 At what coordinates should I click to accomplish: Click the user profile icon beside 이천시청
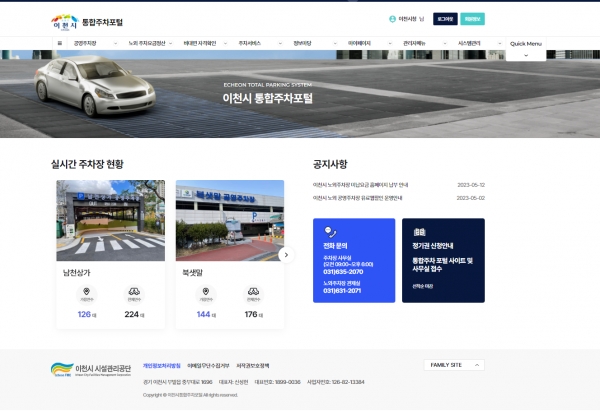tap(392, 19)
